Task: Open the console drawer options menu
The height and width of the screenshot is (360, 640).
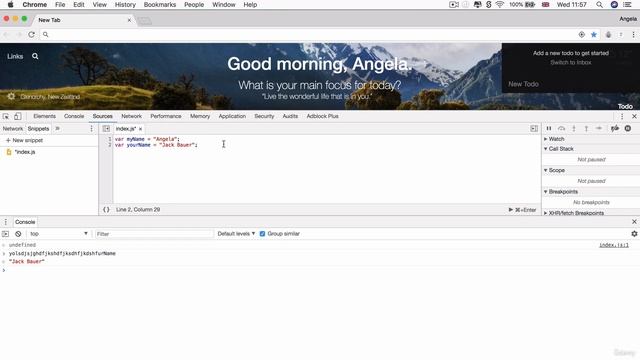Action: tap(6, 222)
